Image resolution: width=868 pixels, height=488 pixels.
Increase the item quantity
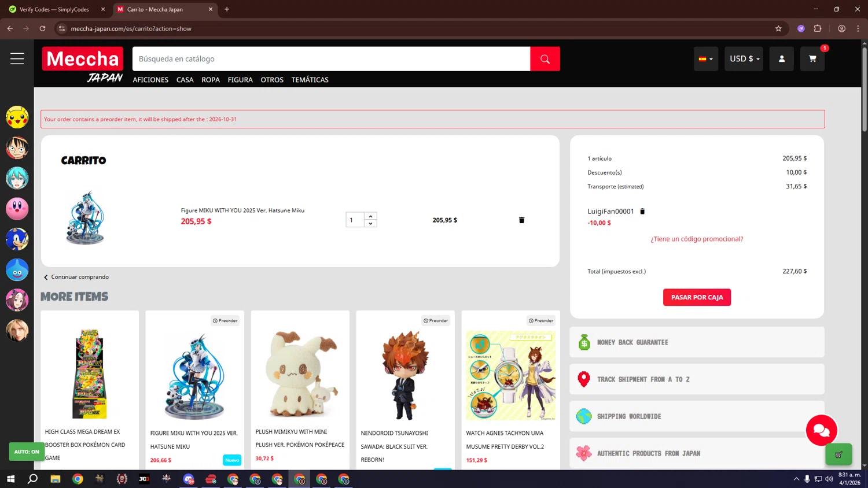[x=370, y=216]
